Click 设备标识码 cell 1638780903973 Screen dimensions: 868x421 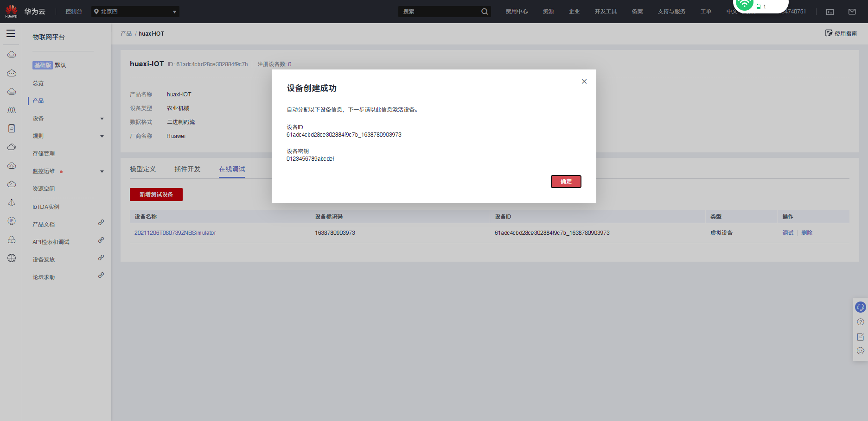pyautogui.click(x=335, y=233)
